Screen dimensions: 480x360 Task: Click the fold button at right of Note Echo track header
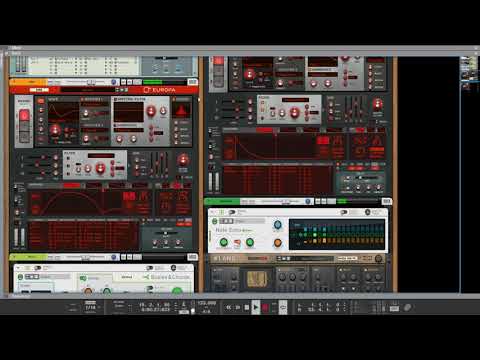coord(386,201)
